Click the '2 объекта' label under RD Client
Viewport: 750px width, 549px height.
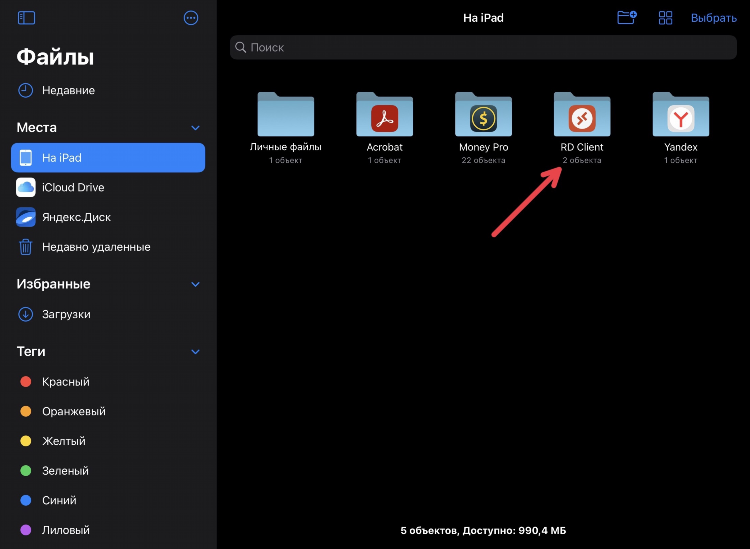click(582, 160)
